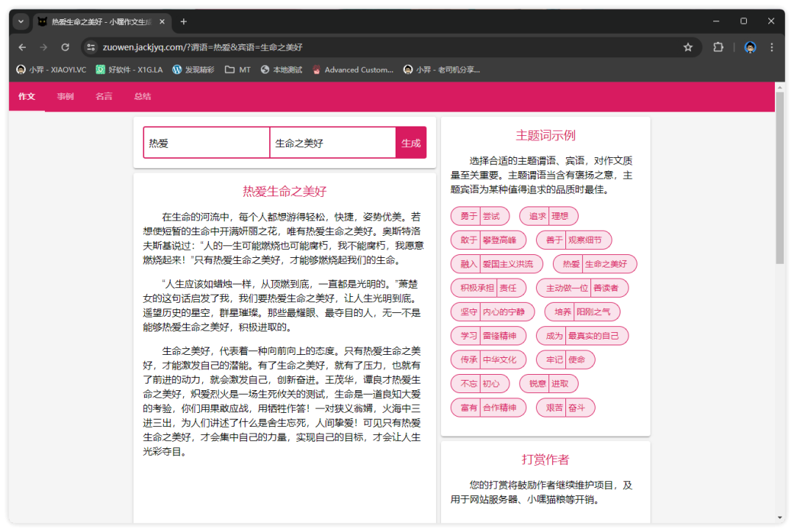This screenshot has height=532, width=794.
Task: Reload the page with the refresh icon
Action: [65, 47]
